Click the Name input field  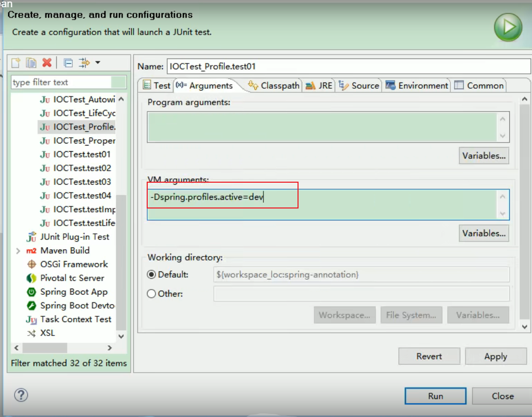349,66
